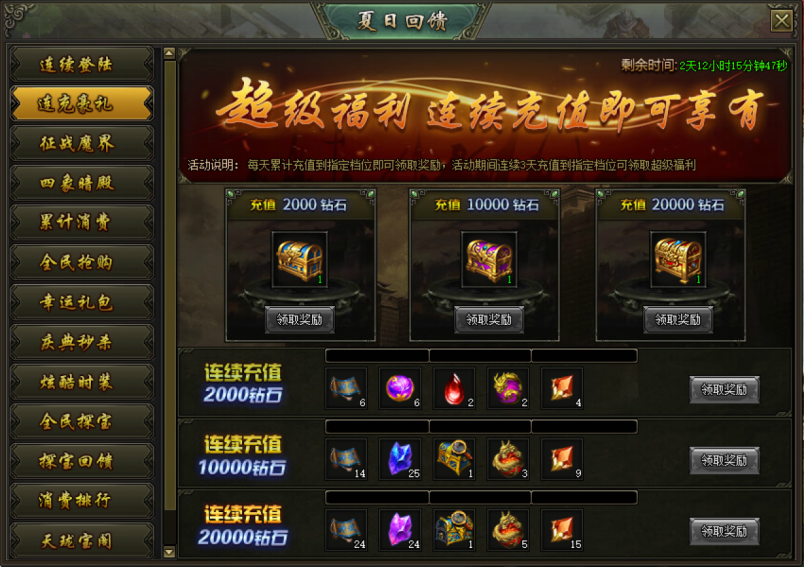Viewport: 804px width, 567px height.
Task: Click the blue gold treasure chest for 2000 钻石
Action: (300, 259)
